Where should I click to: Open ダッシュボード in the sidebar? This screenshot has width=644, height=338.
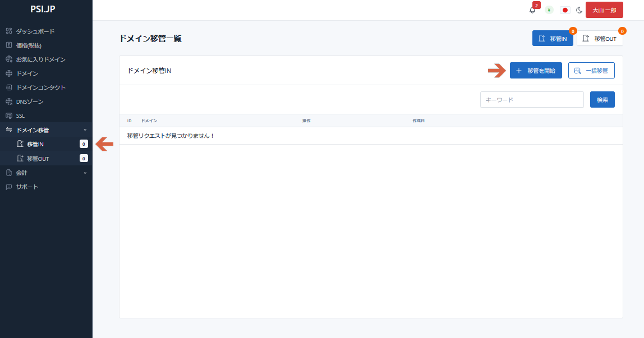[x=35, y=31]
